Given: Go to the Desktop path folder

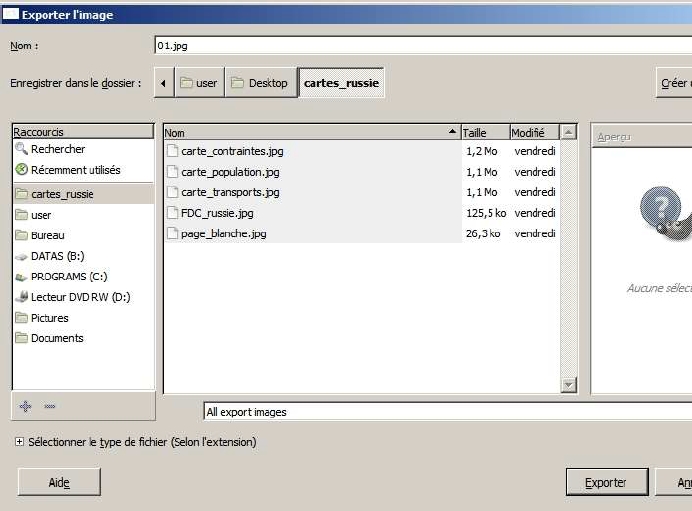Looking at the screenshot, I should coord(259,83).
